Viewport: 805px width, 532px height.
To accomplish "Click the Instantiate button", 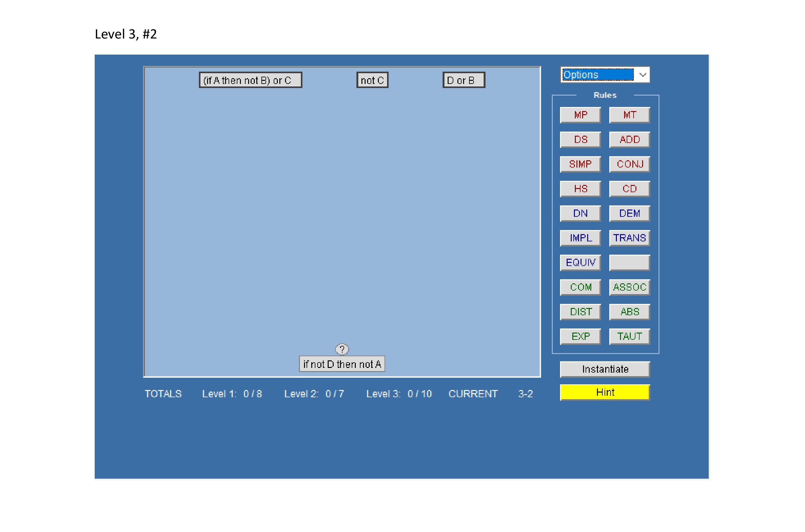I will [605, 369].
